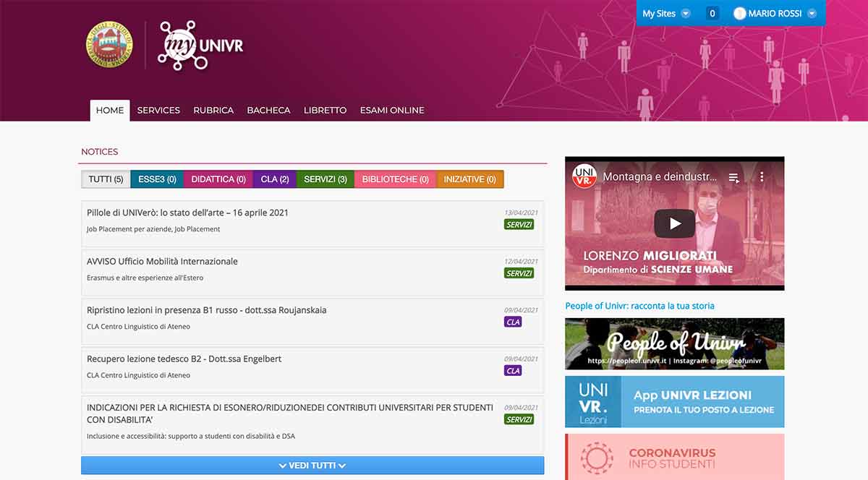
Task: Open the video playlist queue icon
Action: [x=733, y=177]
